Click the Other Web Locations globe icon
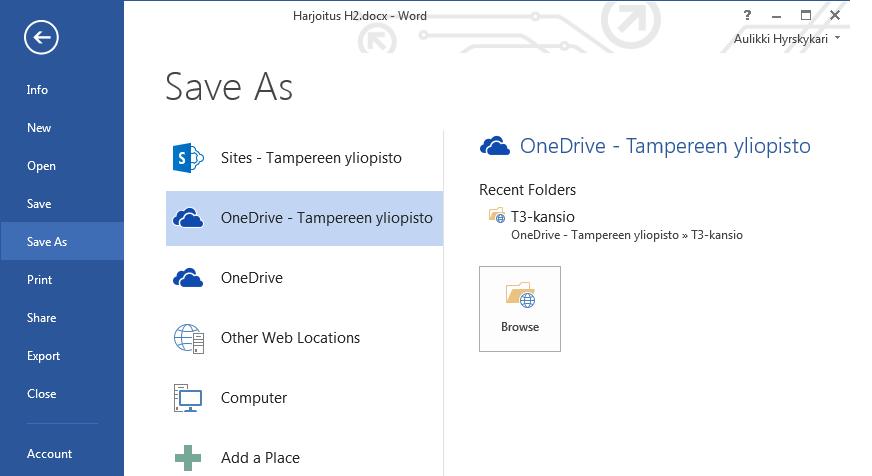 pyautogui.click(x=189, y=339)
